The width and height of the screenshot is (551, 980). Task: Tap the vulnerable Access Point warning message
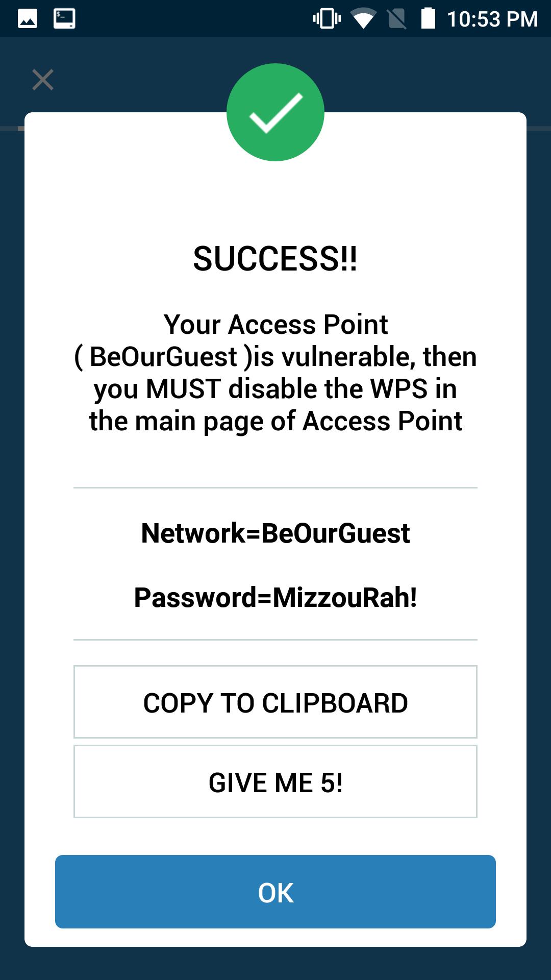(275, 373)
